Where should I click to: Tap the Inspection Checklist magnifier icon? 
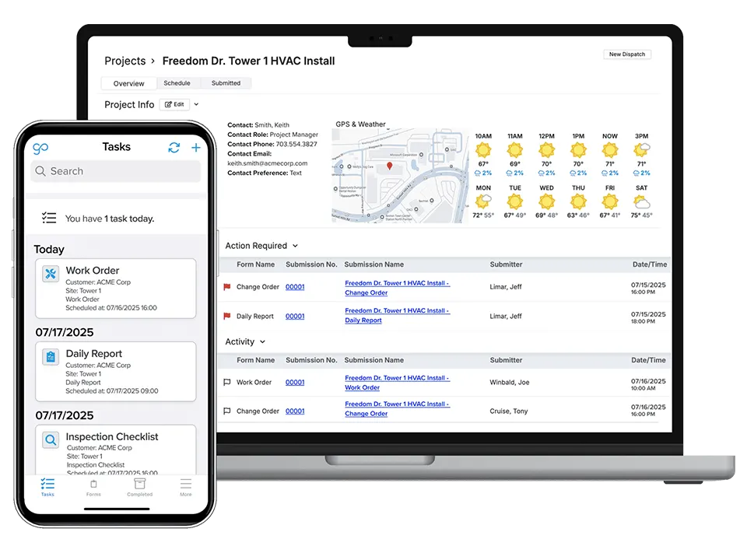point(51,440)
